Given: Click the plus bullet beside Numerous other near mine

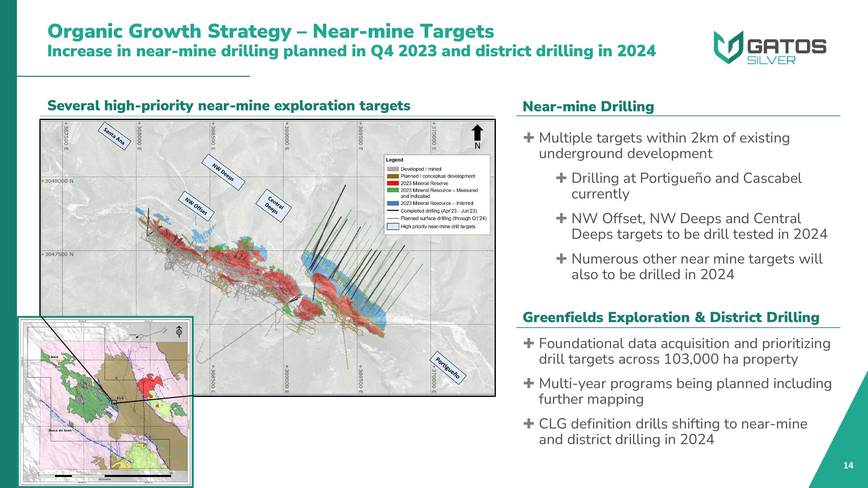Looking at the screenshot, I should pos(561,258).
